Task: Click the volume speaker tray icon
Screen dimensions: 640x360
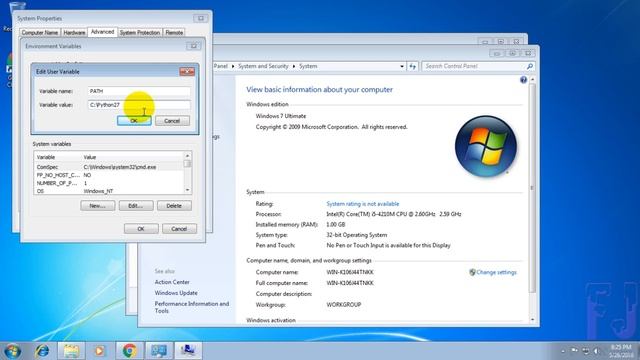Action: [x=596, y=351]
